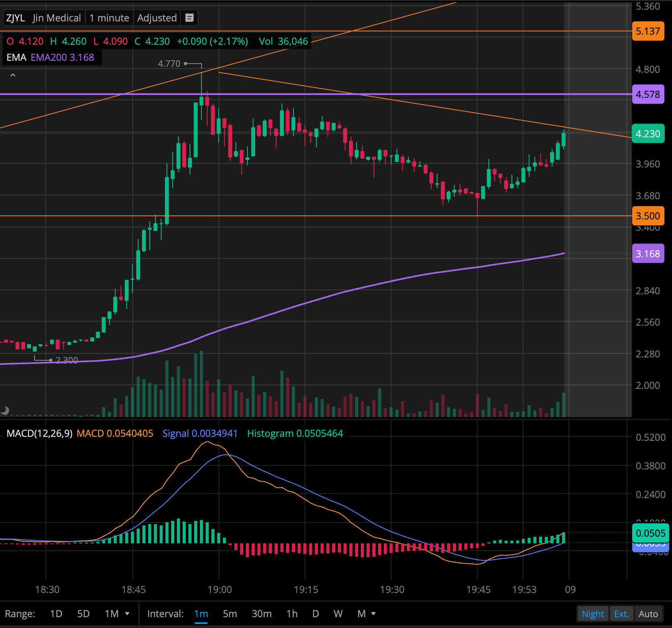Click the 19:45 time axis label
Viewport: 672px width, 628px height.
pyautogui.click(x=478, y=589)
